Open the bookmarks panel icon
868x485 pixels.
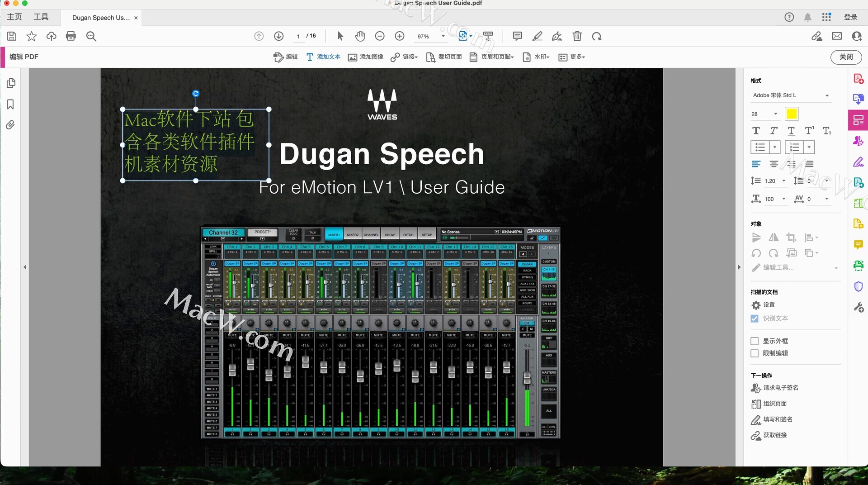(10, 105)
